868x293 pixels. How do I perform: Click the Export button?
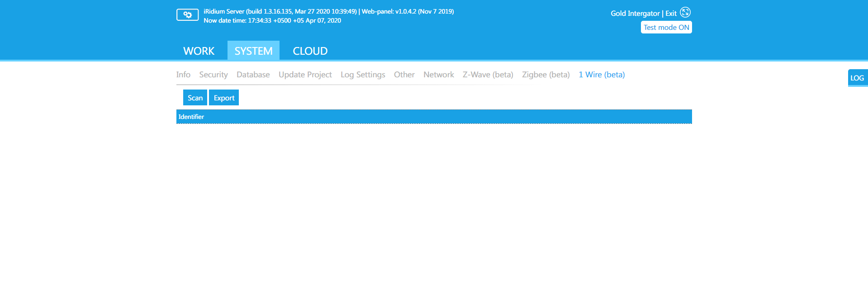click(x=224, y=98)
